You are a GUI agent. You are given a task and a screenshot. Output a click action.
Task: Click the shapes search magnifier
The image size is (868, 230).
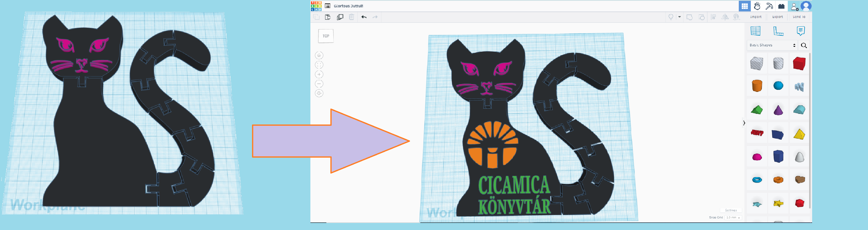coord(804,46)
